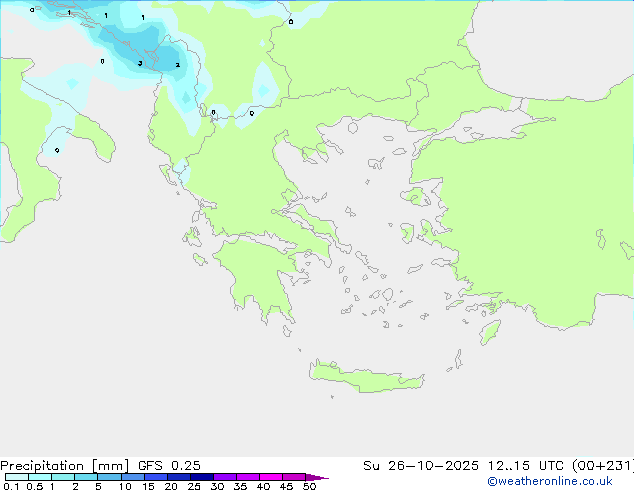Pick the 1–2 mm legend color box
The height and width of the screenshot is (490, 634).
pos(63,477)
